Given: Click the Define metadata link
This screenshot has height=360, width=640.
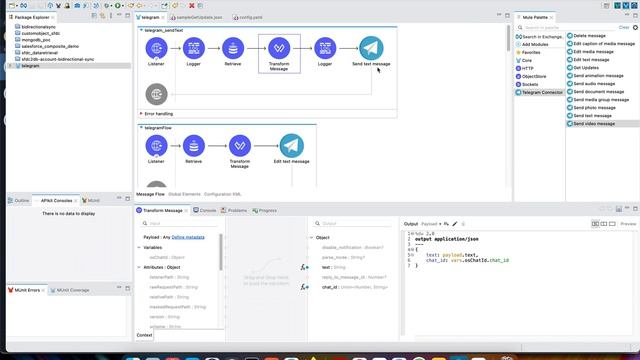Looking at the screenshot, I should pyautogui.click(x=188, y=237).
